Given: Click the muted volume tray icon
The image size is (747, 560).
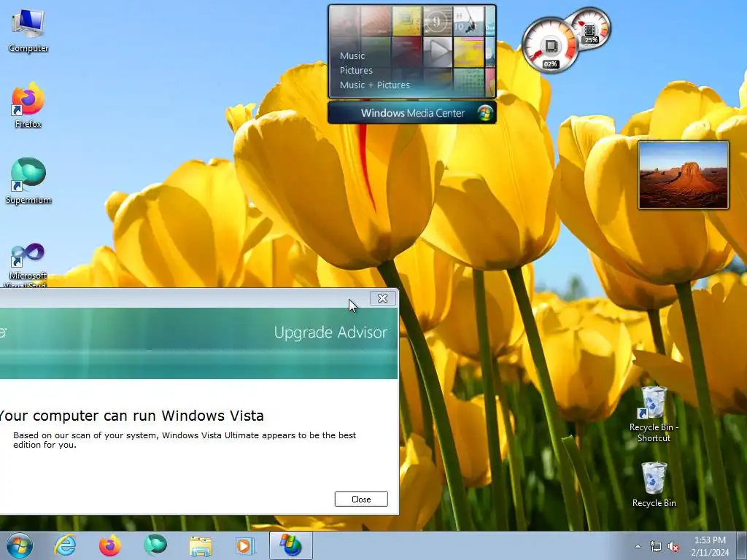Looking at the screenshot, I should [673, 547].
